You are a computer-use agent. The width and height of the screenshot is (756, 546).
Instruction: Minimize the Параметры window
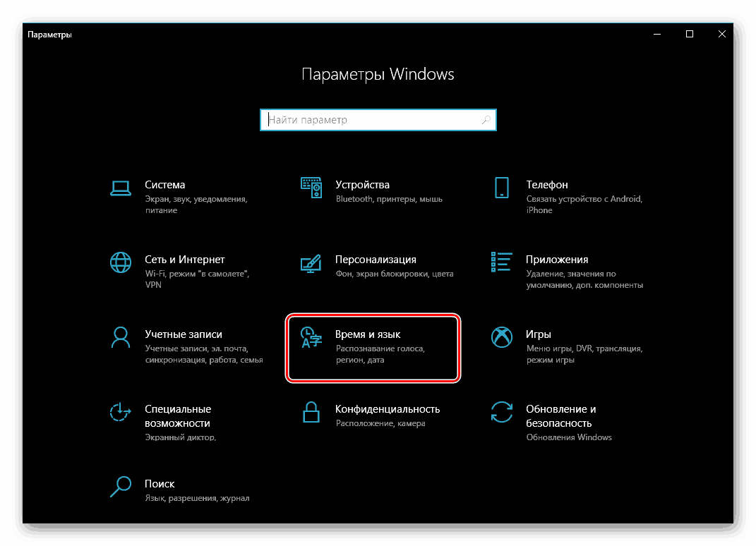(657, 35)
